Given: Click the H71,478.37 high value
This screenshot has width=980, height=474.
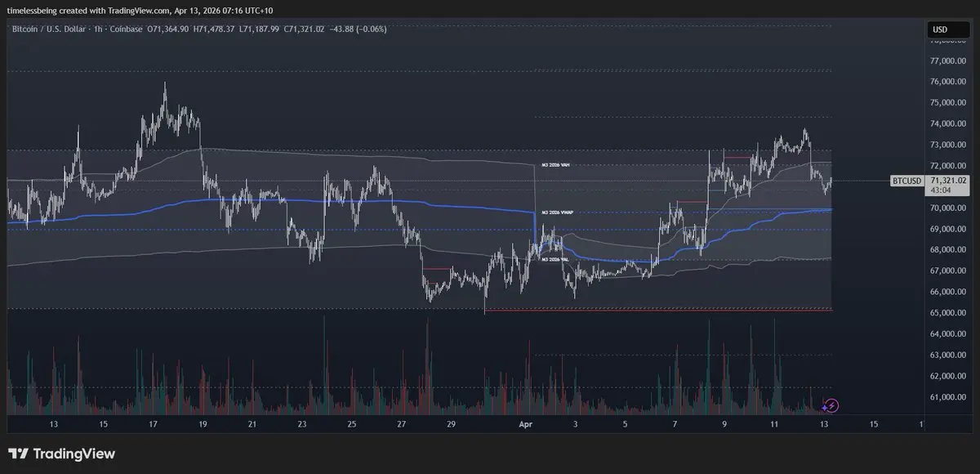Looking at the screenshot, I should tap(214, 29).
